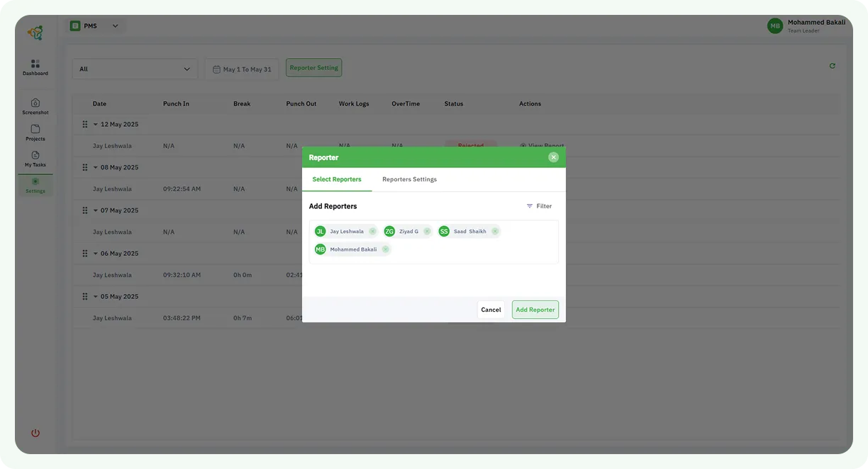This screenshot has height=469, width=868.
Task: Collapse the 05 May 2025 group
Action: click(x=96, y=297)
